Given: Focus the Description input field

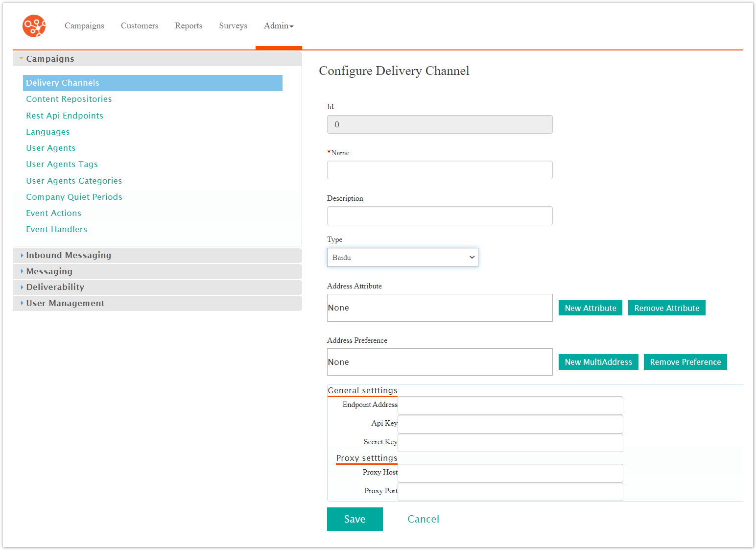Looking at the screenshot, I should coord(440,215).
